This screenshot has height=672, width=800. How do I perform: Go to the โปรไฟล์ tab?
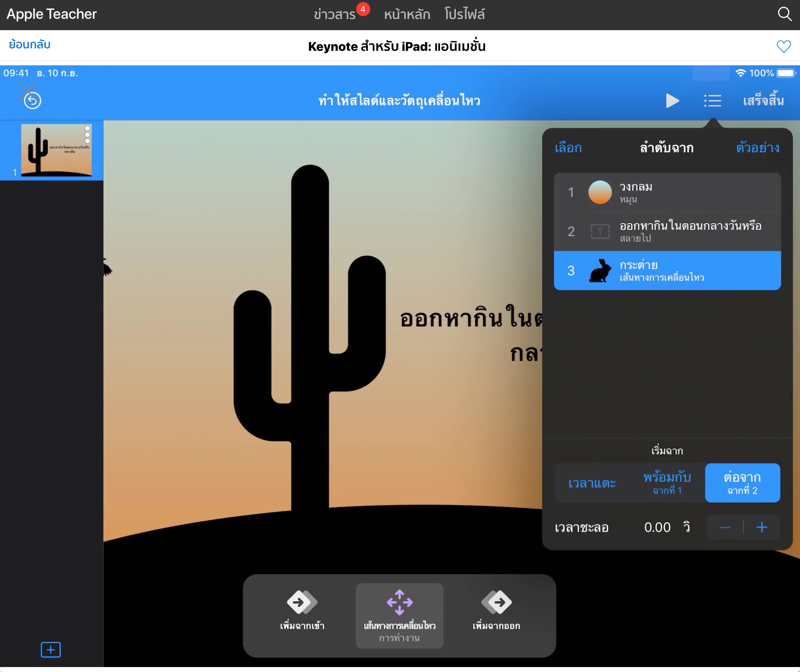464,14
